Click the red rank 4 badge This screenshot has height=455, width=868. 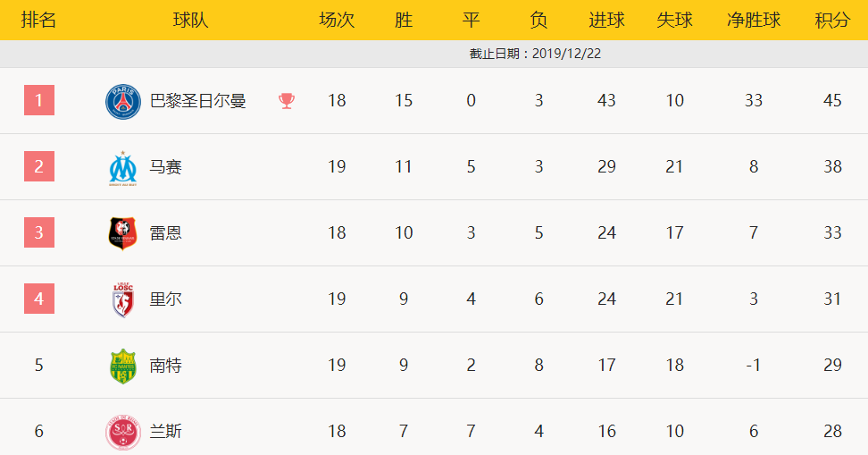[38, 299]
